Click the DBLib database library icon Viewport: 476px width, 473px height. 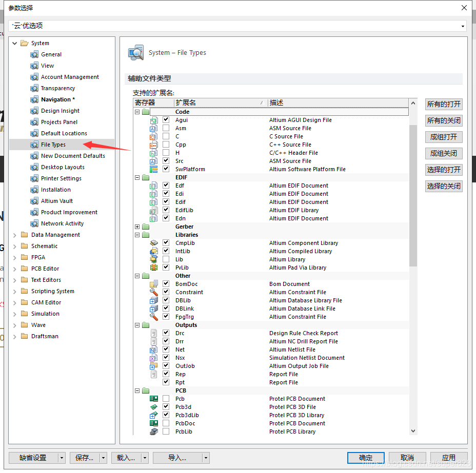pyautogui.click(x=153, y=300)
